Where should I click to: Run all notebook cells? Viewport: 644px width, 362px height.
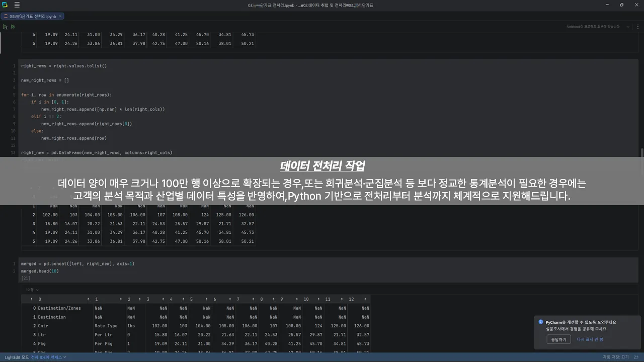pyautogui.click(x=13, y=27)
